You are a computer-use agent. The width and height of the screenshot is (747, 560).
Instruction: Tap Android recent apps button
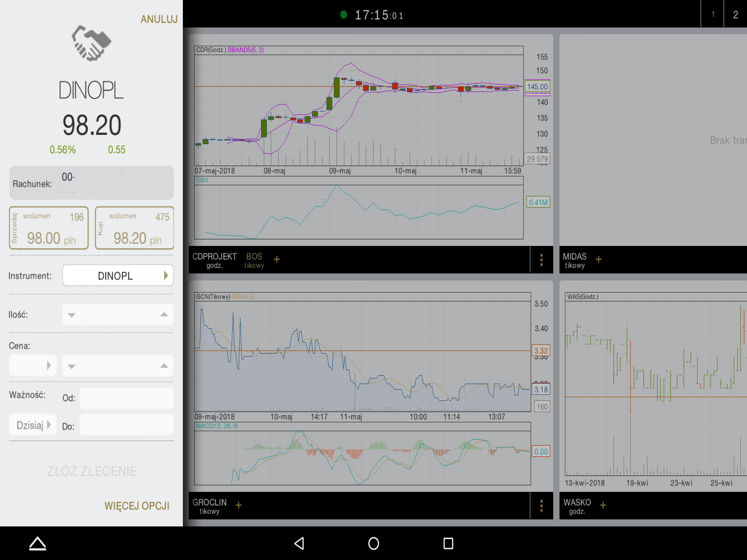[448, 543]
